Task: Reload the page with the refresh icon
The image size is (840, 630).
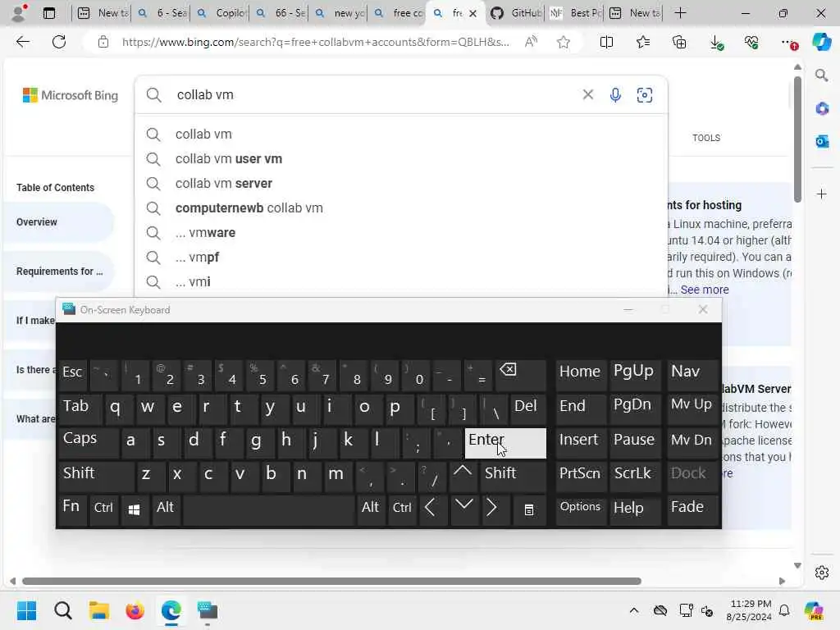Action: click(x=59, y=42)
